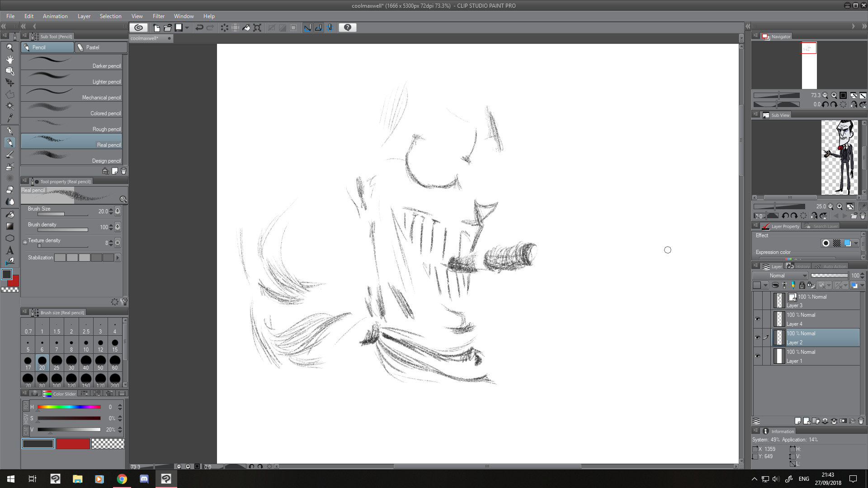This screenshot has height=488, width=868.
Task: Open the Filter menu
Action: (x=158, y=16)
